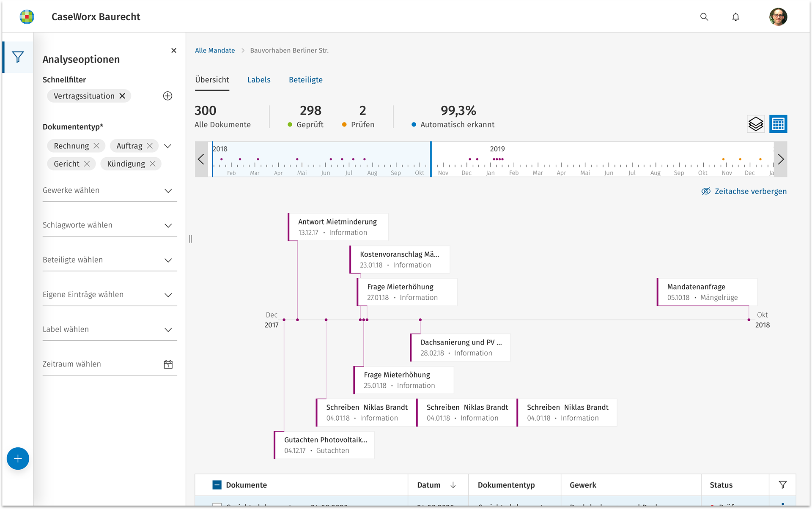Switch to the Labels tab
This screenshot has width=812, height=509.
pos(259,80)
